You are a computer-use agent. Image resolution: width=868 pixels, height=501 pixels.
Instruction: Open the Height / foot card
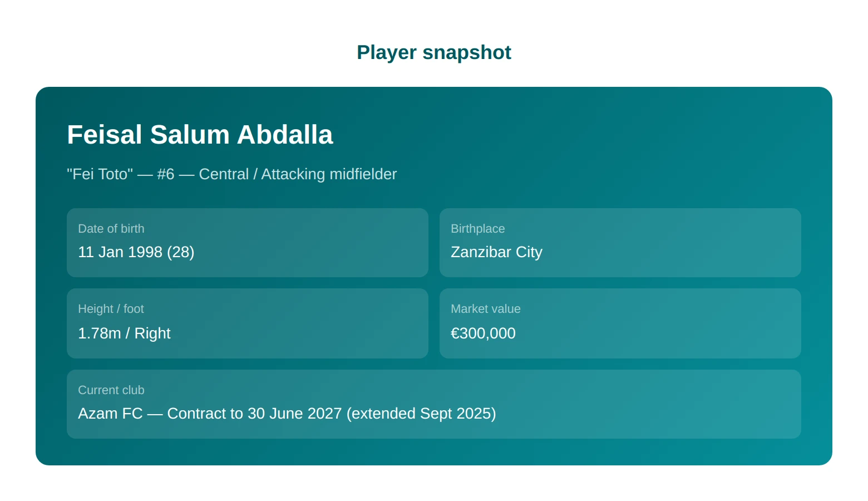click(x=248, y=323)
